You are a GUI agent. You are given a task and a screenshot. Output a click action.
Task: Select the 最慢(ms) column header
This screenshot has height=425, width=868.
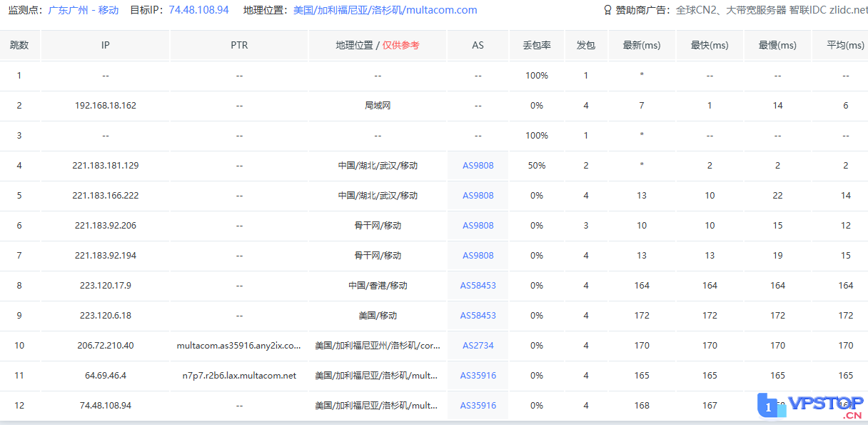(777, 45)
